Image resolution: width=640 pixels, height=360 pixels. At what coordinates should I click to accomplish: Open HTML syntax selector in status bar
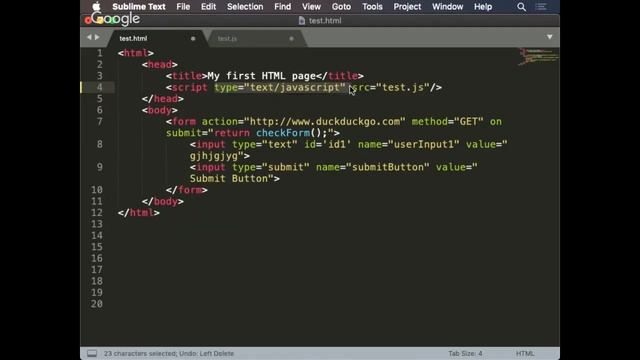coord(525,353)
